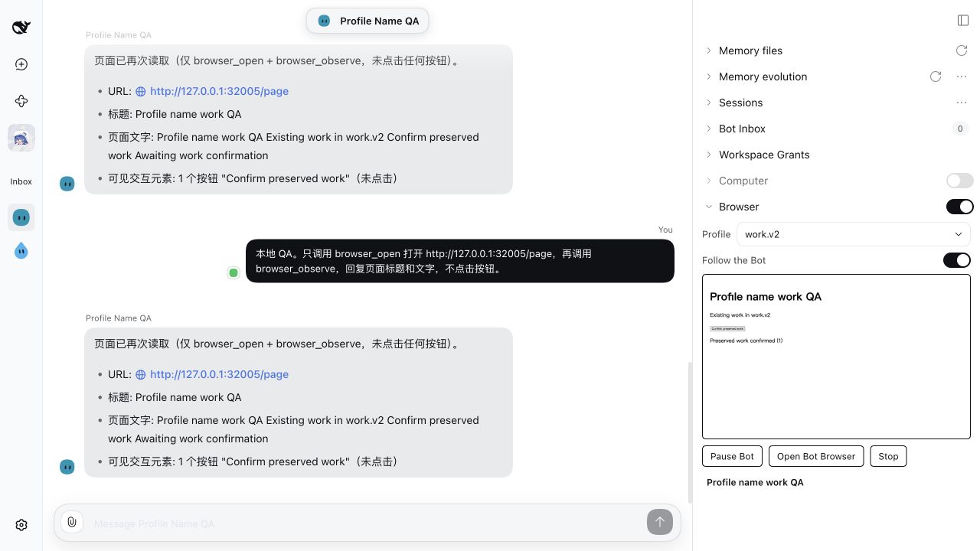Click the Bot Inbox count badge
This screenshot has width=980, height=551.
click(x=960, y=129)
